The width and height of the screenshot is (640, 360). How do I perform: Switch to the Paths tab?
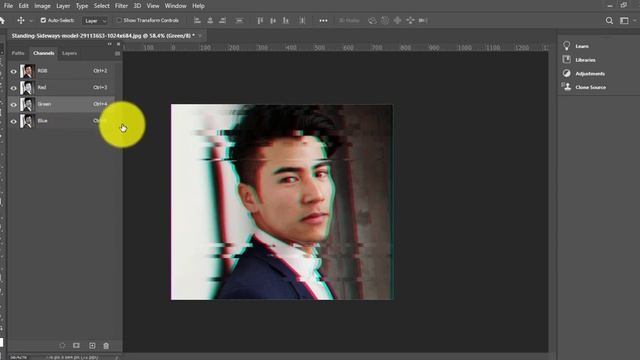18,53
